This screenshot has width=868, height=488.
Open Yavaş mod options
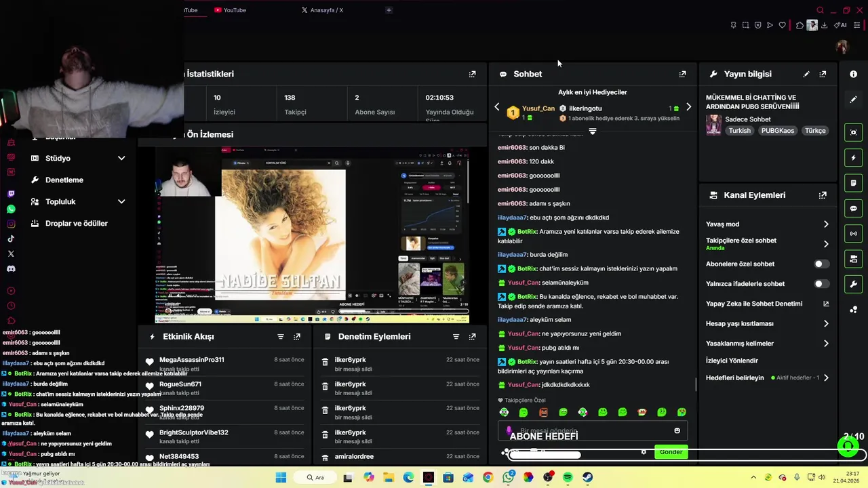pos(825,224)
